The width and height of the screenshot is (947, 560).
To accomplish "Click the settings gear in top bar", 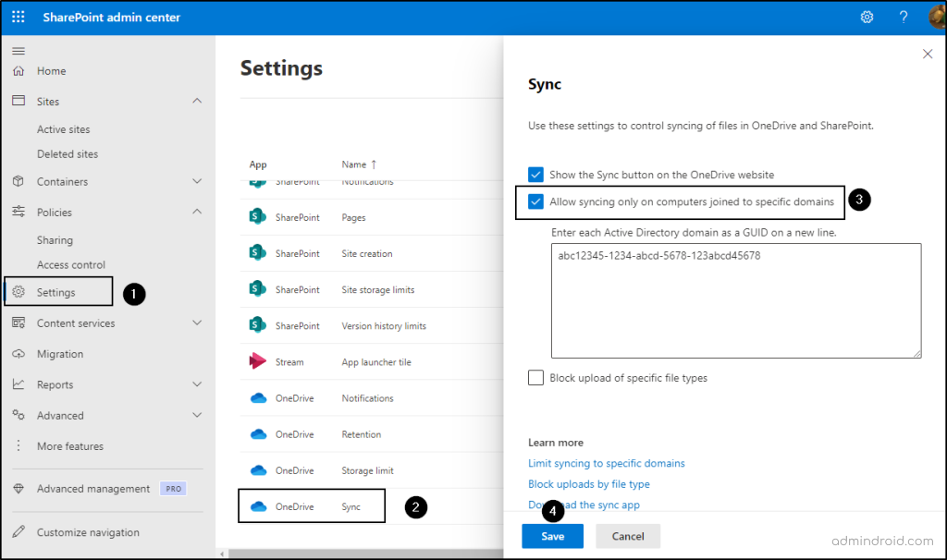I will tap(867, 18).
